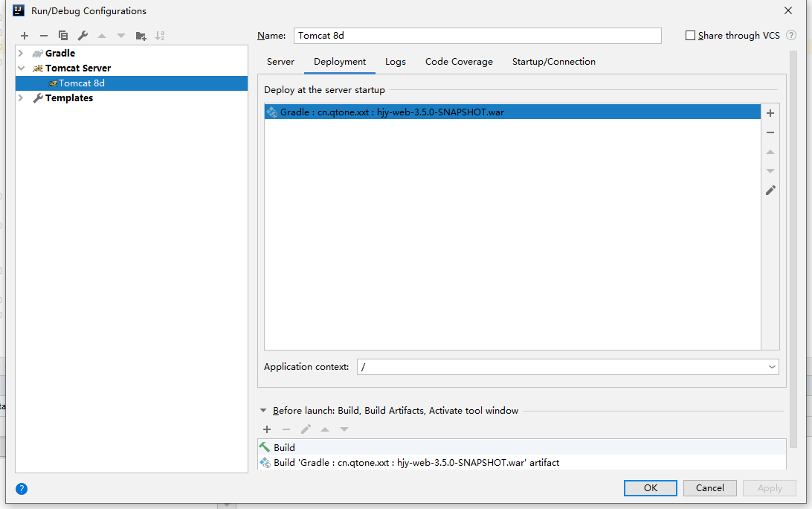Select hjy-web-3.5.0-SNAPSHOT.war in deploy list
Viewport: 812px width, 509px height.
pos(512,112)
